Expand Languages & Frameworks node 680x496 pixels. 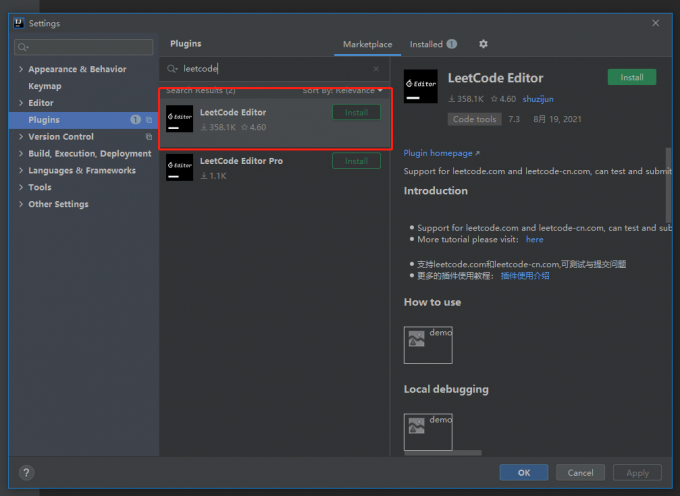[21, 170]
